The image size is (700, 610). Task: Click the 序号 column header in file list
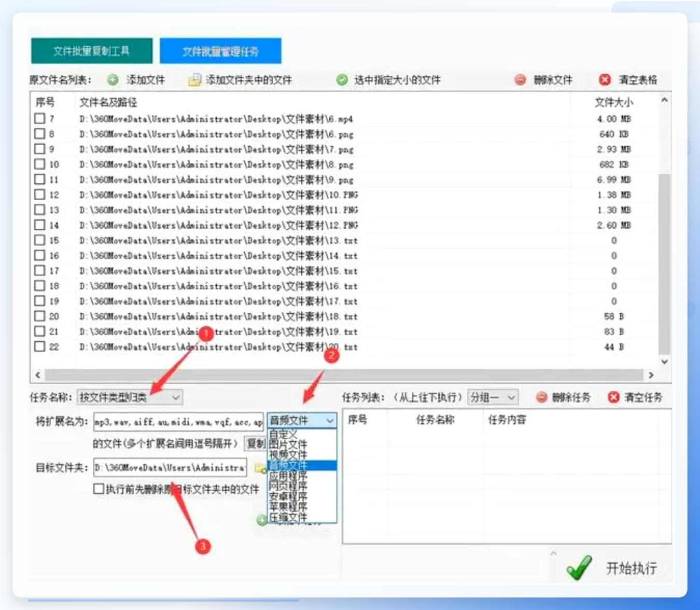coord(45,102)
